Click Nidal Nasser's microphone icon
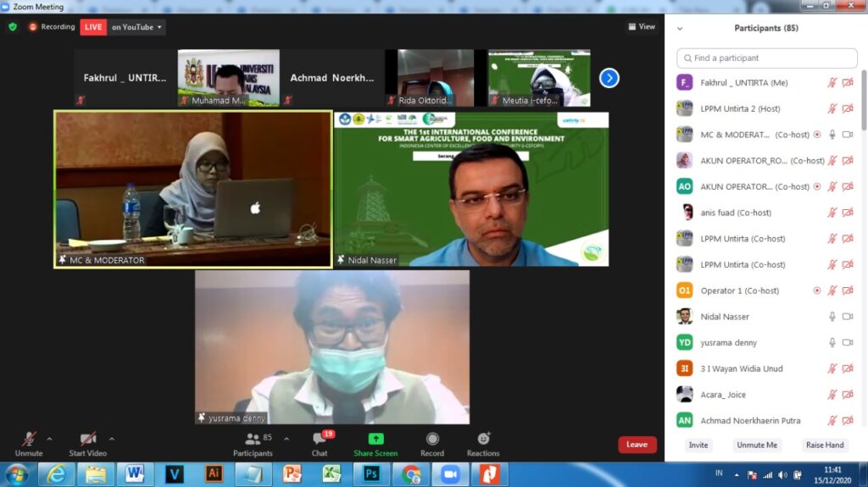868x487 pixels. [832, 317]
